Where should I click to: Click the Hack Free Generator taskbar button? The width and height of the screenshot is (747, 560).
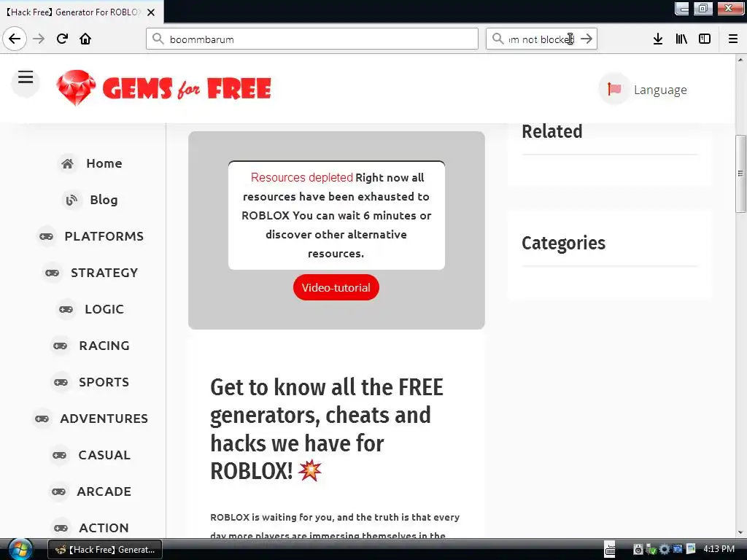(x=105, y=550)
